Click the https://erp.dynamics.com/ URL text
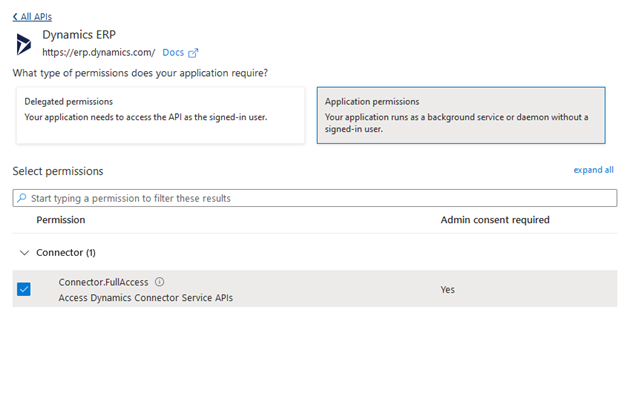Screen dimensions: 624x416 tap(99, 53)
